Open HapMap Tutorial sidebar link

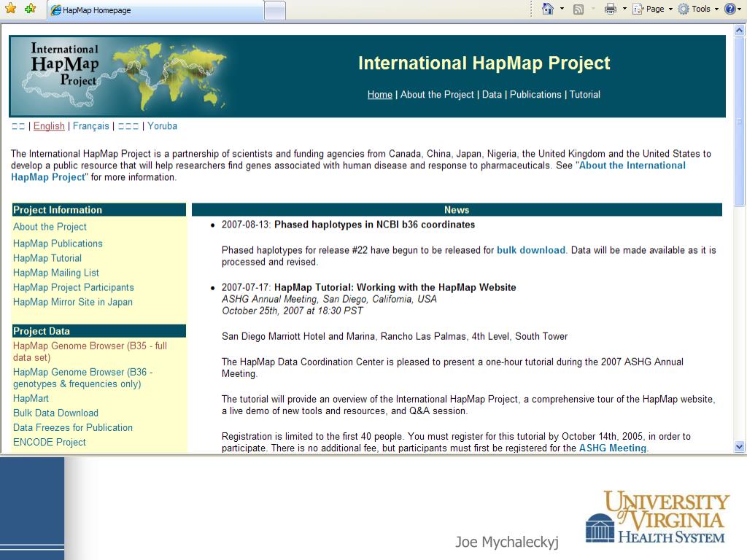coord(47,258)
